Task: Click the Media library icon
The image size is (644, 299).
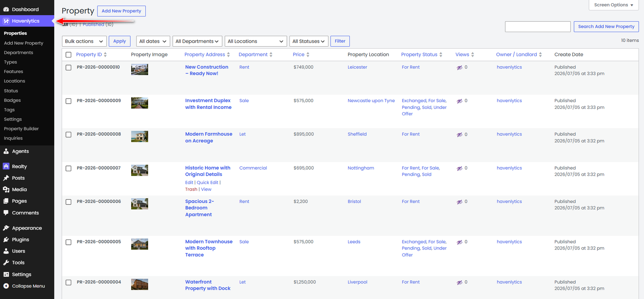Action: point(6,189)
